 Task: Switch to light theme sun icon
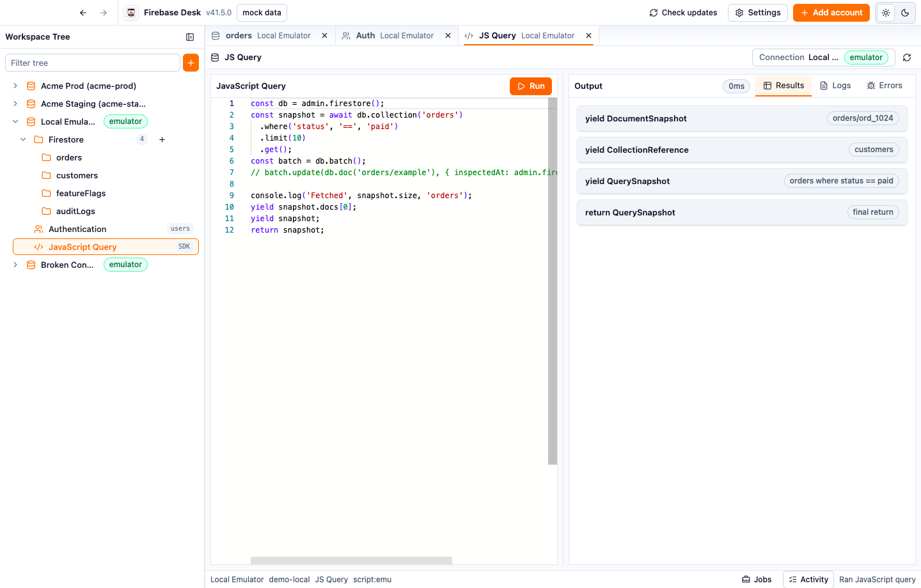click(886, 13)
